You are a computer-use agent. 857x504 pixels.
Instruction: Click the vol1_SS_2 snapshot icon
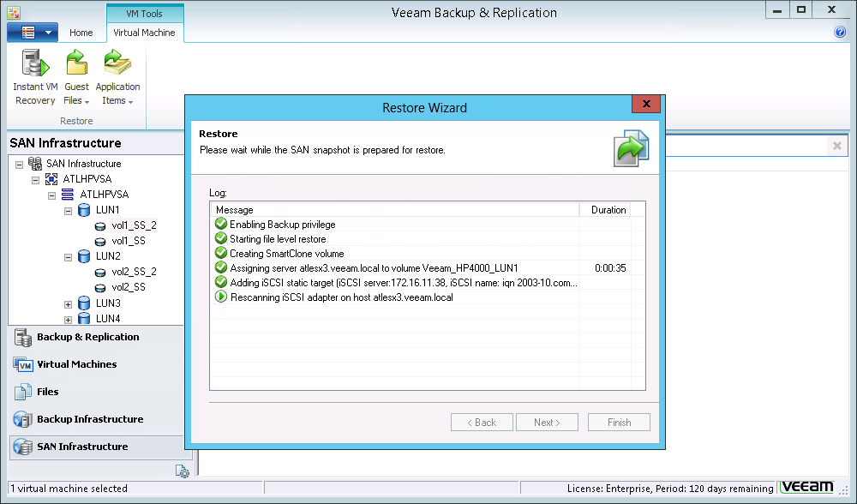[100, 225]
